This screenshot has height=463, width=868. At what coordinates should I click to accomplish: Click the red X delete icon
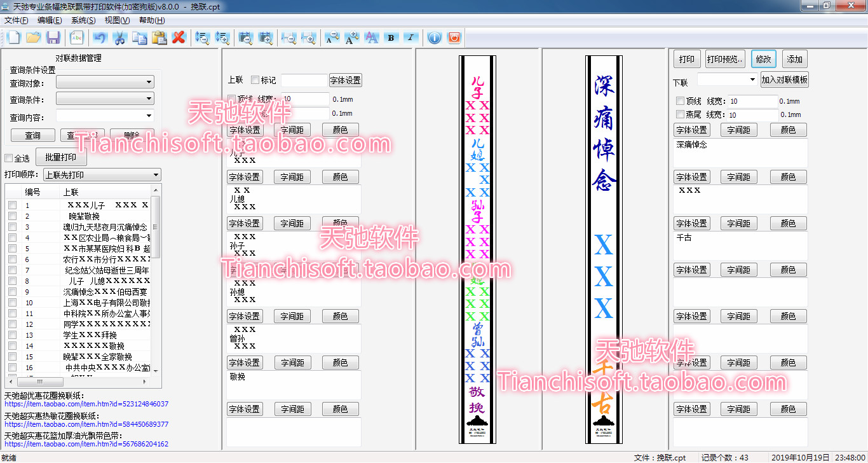coord(179,38)
